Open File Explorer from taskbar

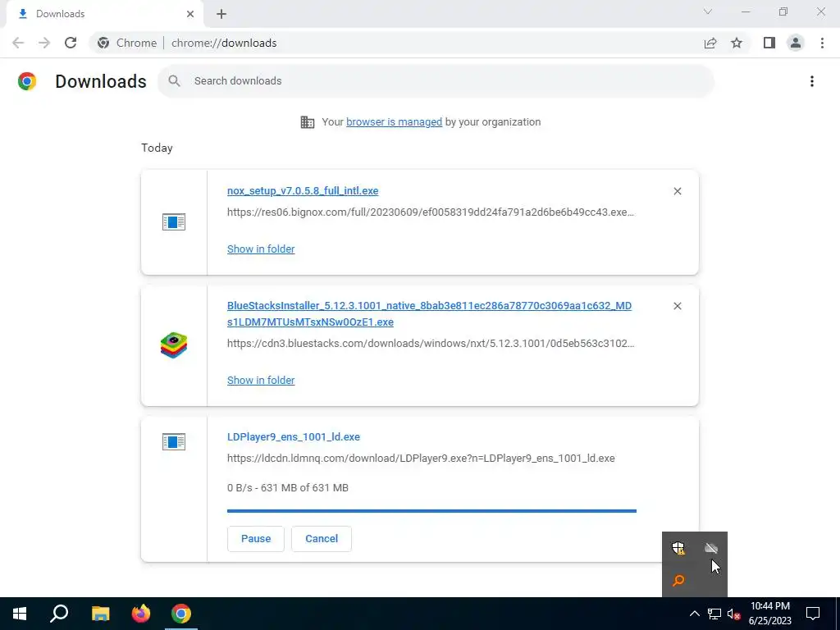click(x=100, y=614)
